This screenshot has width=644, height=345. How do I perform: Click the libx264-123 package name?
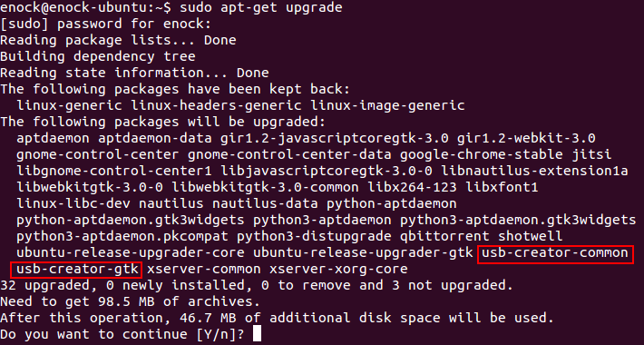[412, 187]
